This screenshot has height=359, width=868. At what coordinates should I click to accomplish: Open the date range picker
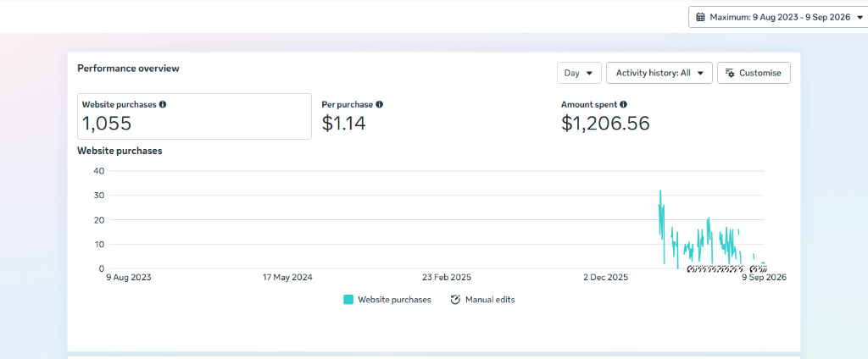click(x=778, y=17)
